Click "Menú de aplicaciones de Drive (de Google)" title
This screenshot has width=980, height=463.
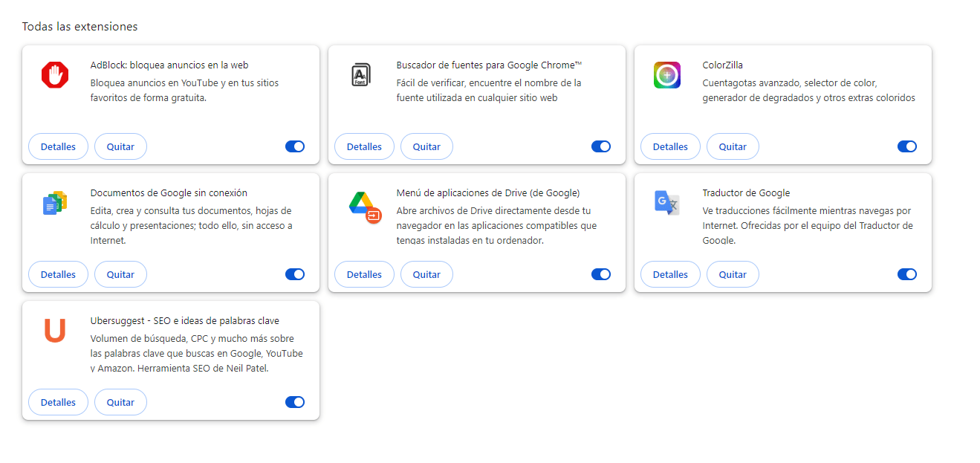pos(488,192)
